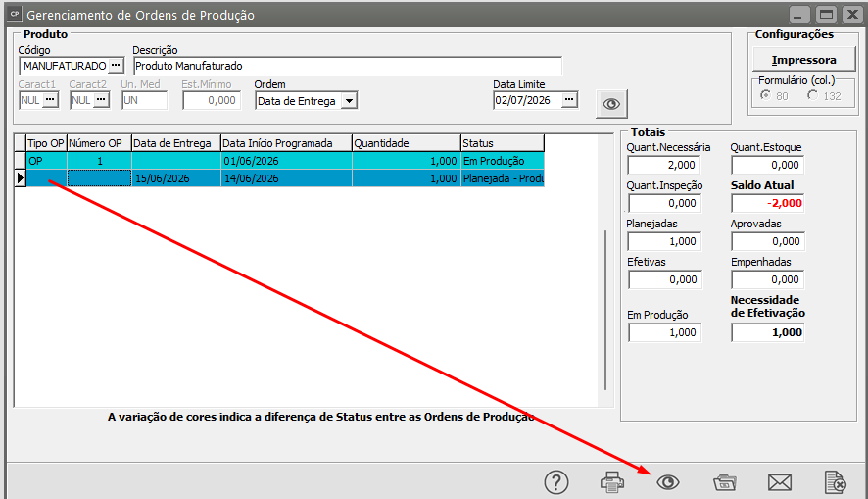Select the Planejada status cell
This screenshot has width=868, height=499.
tap(503, 178)
